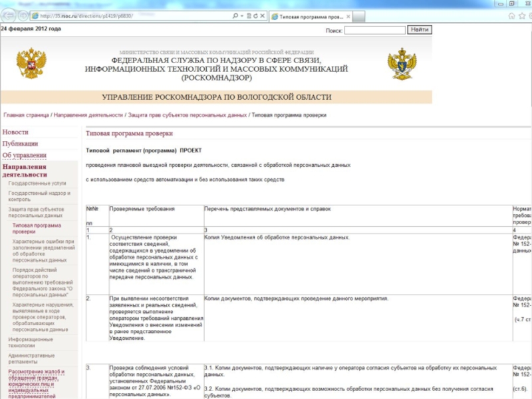Click the 'Найти' search button
The height and width of the screenshot is (399, 532).
point(420,30)
